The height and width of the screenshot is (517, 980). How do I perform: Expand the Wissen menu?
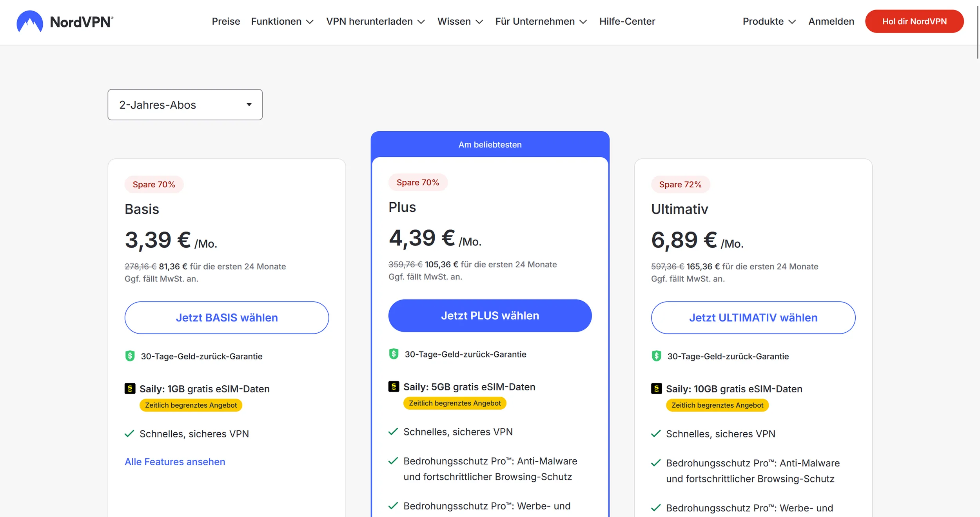(460, 22)
